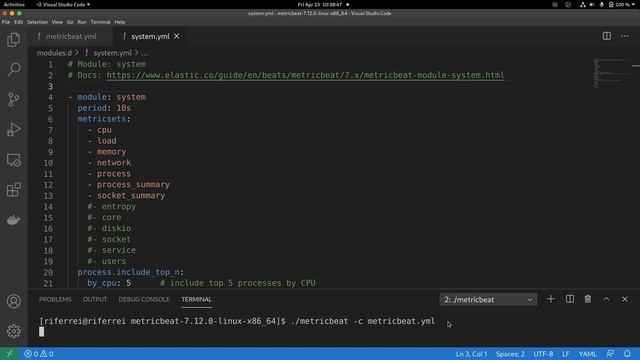Open Visual Studio Code app menu
Viewport: 640px width, 360px height.
(63, 4)
